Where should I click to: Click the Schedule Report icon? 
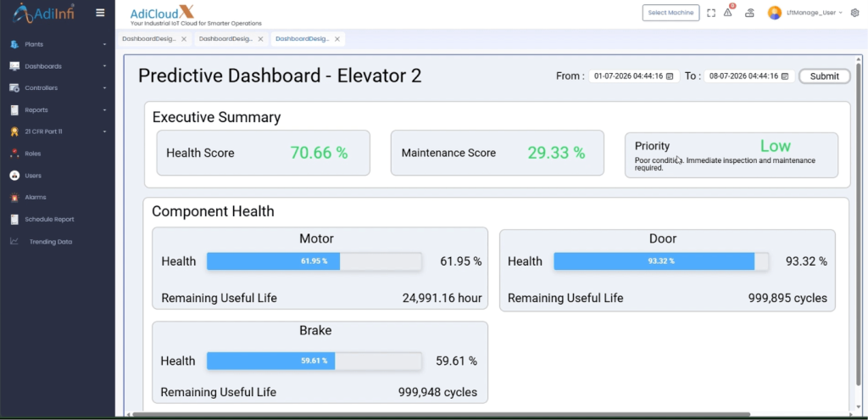click(14, 220)
